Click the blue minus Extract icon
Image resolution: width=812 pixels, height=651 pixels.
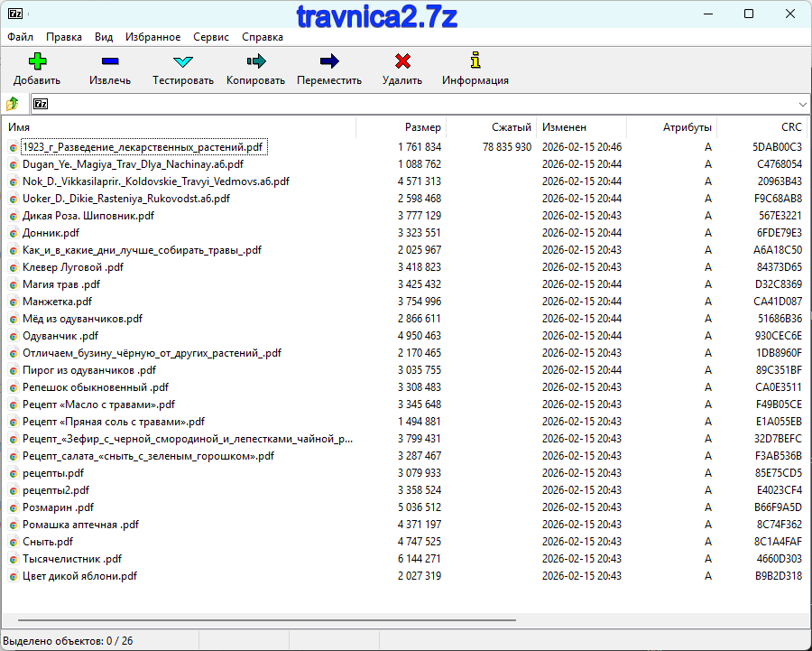[x=110, y=62]
